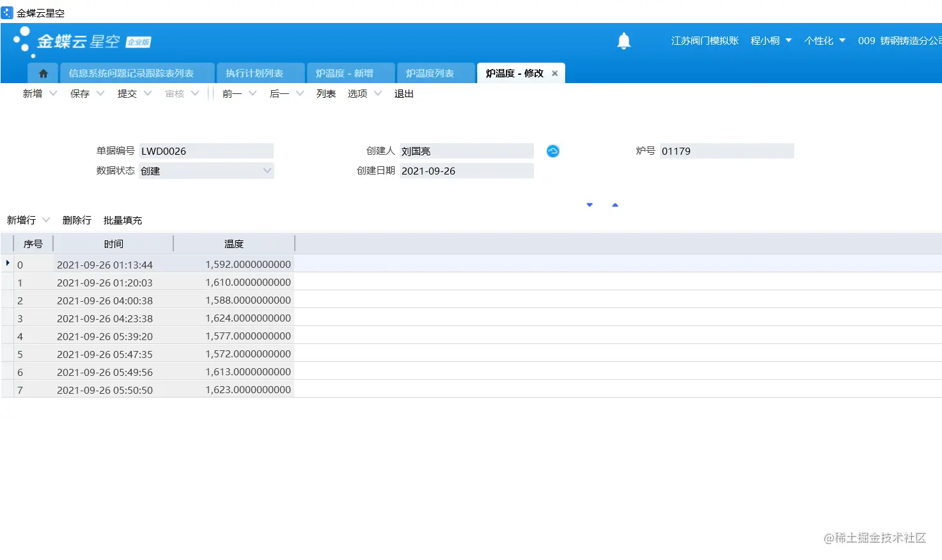Open the 数据状态 dropdown
Screen dimensions: 942x560
pos(268,171)
